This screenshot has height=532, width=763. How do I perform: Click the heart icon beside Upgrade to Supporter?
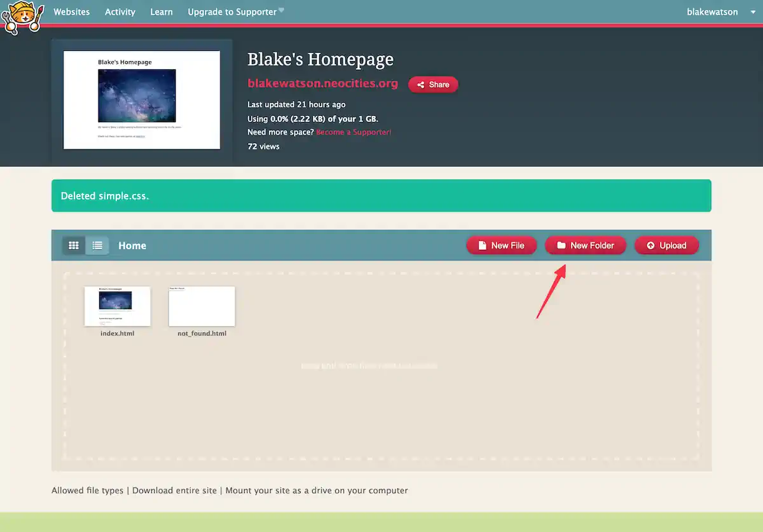[280, 9]
